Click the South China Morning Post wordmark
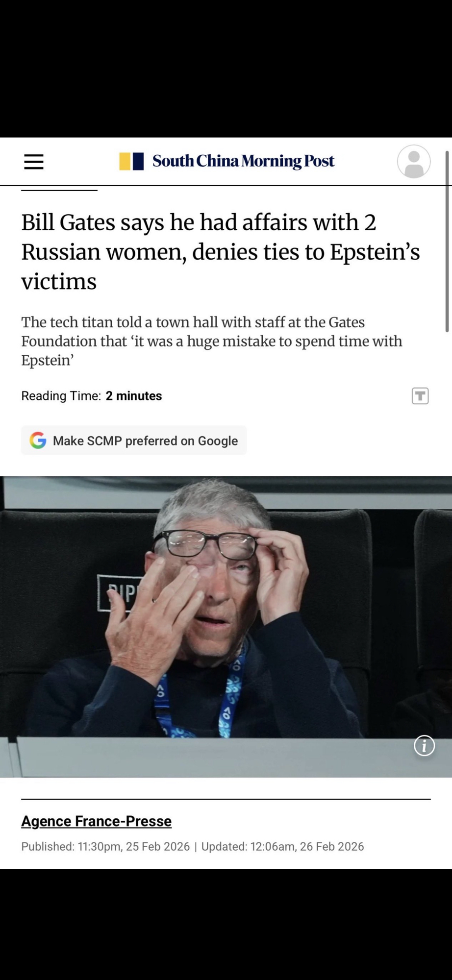 [x=243, y=161]
